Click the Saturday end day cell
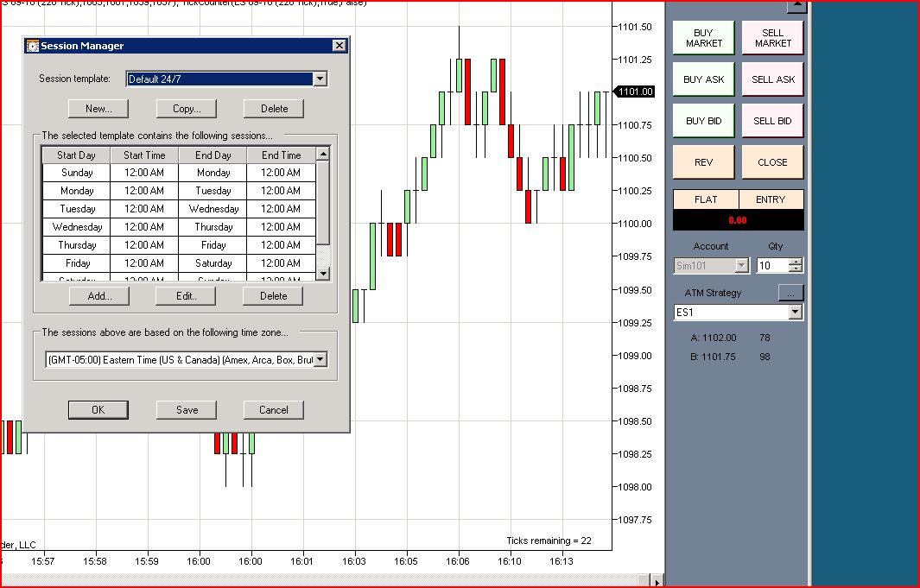 pyautogui.click(x=213, y=263)
